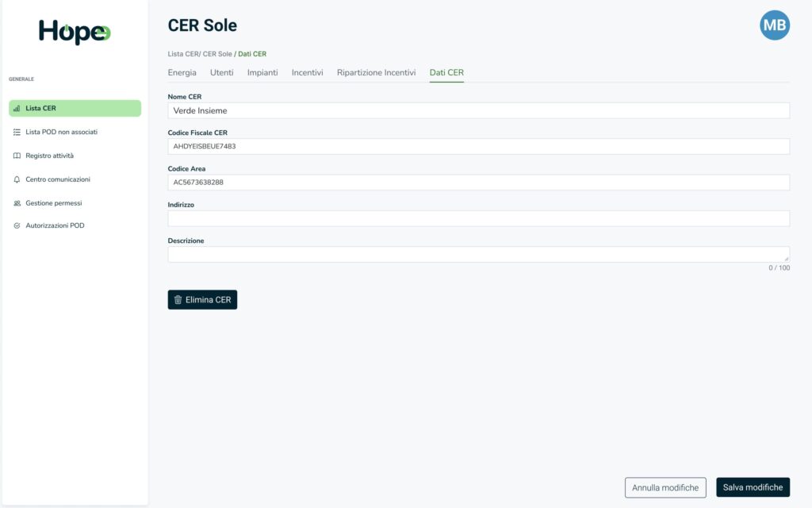Click the list icon beside Lista POD non associati
The width and height of the screenshot is (812, 508).
[17, 132]
